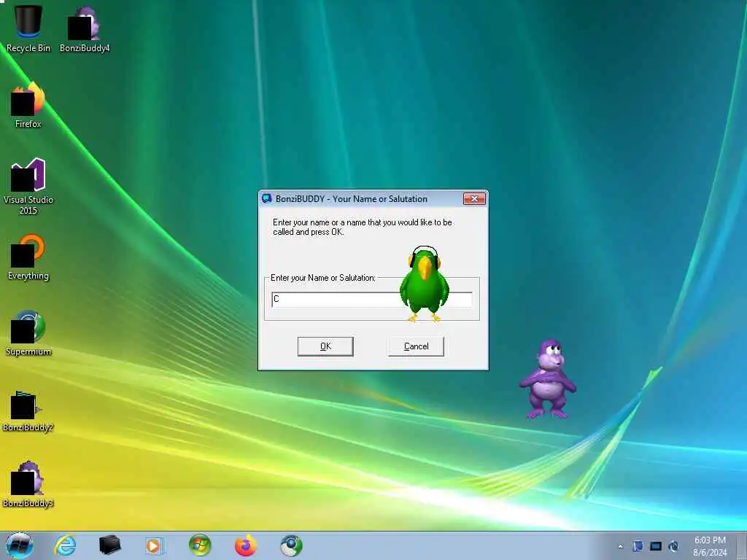Click the Windows flag globe taskbar icon
The image size is (747, 560).
(x=200, y=545)
